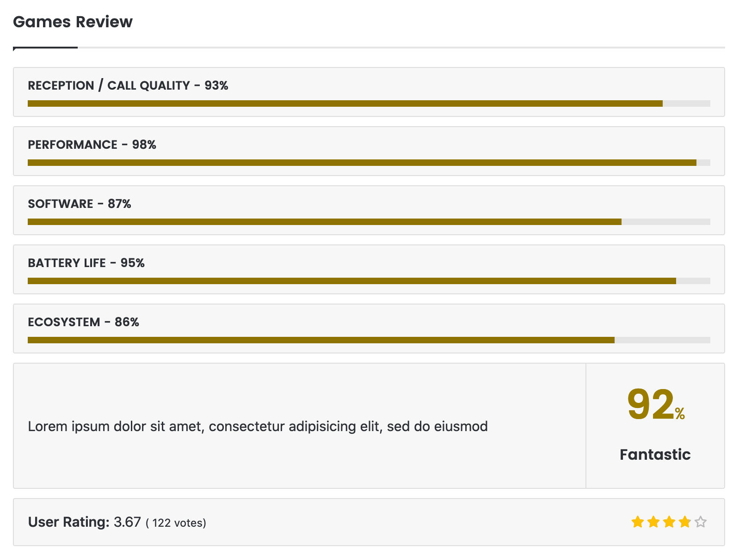Click the User Rating 3.67 text
Image resolution: width=739 pixels, height=560 pixels.
[x=84, y=522]
